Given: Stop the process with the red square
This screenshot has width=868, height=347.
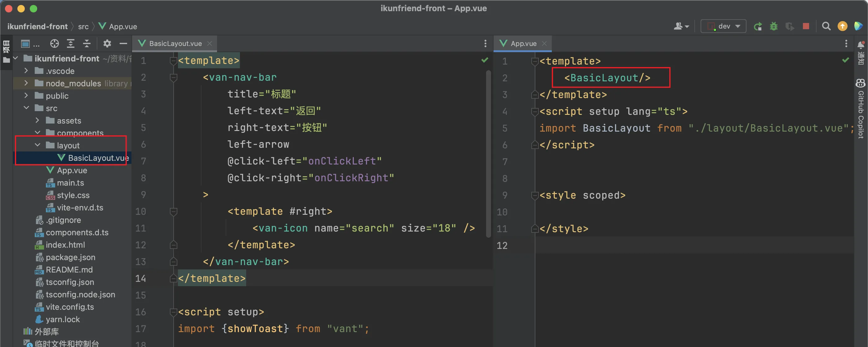Looking at the screenshot, I should pyautogui.click(x=806, y=26).
